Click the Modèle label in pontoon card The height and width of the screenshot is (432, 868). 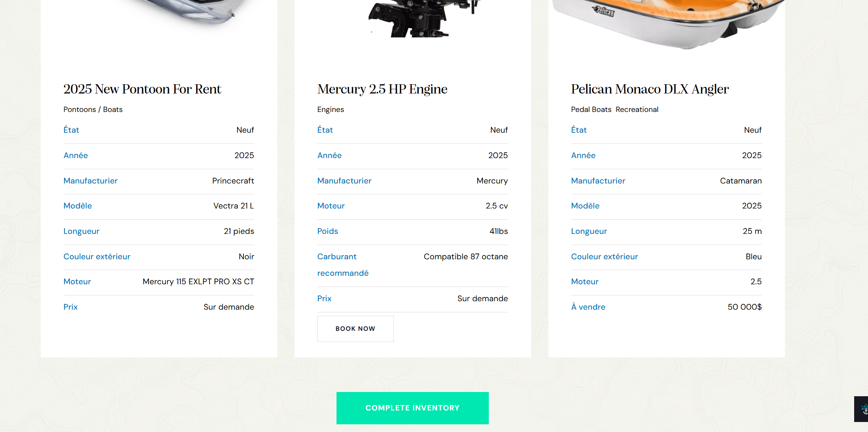point(78,206)
